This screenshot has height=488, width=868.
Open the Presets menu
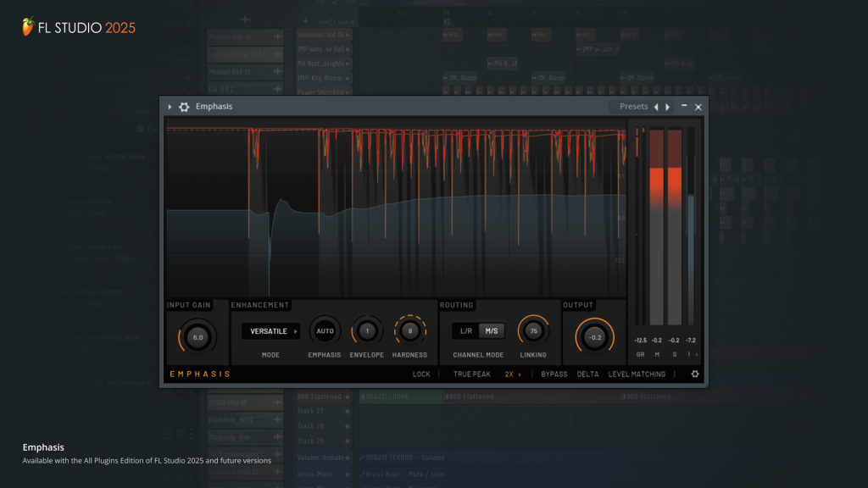tap(633, 107)
